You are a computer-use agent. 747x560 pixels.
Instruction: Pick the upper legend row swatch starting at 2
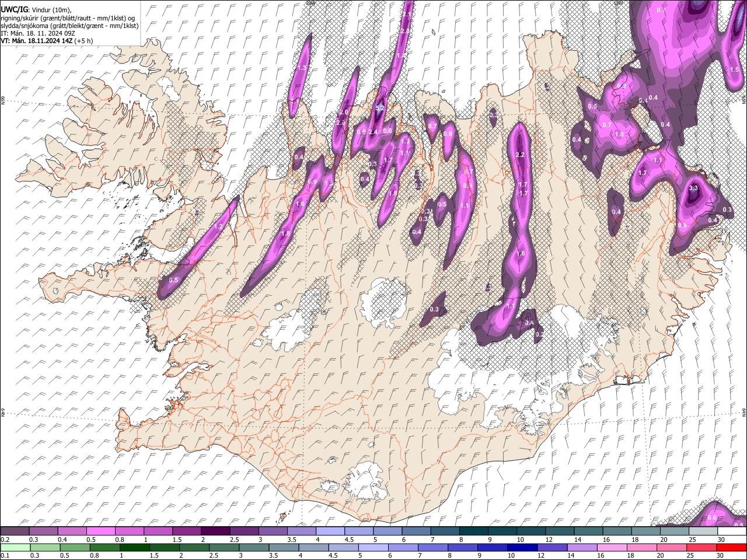pos(215,531)
